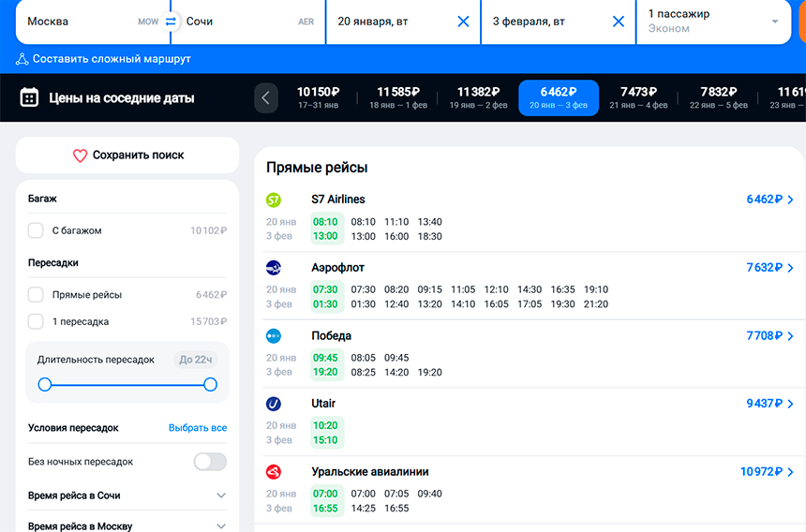Check the Прямые рейсы filter
806x532 pixels.
point(36,295)
